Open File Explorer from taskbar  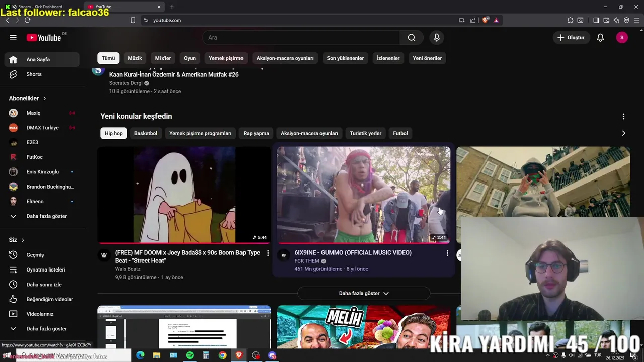157,355
